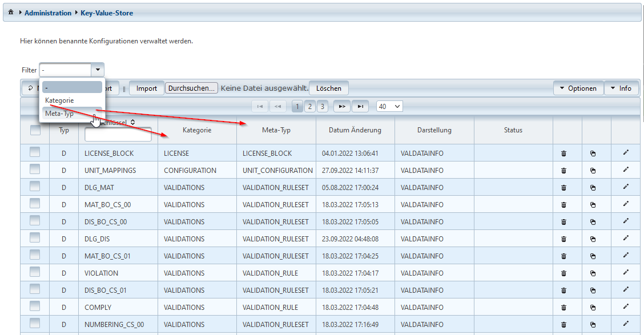Open rows-per-page selector showing 40
This screenshot has width=644, height=335.
pyautogui.click(x=389, y=106)
